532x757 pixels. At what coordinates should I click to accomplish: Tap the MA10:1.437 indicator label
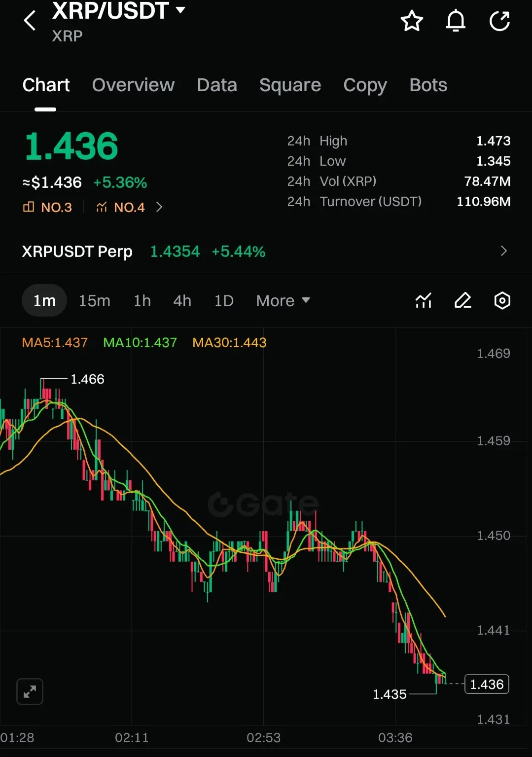click(140, 342)
